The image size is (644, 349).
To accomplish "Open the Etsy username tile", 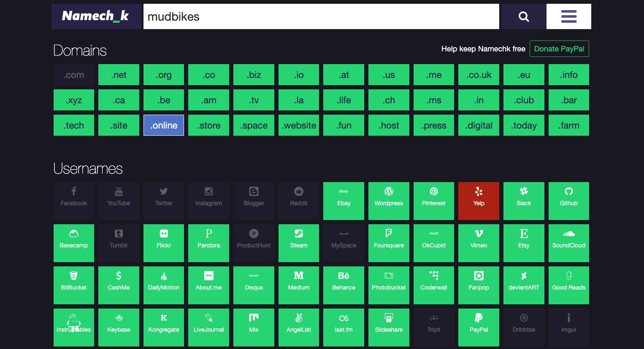I will [x=524, y=243].
